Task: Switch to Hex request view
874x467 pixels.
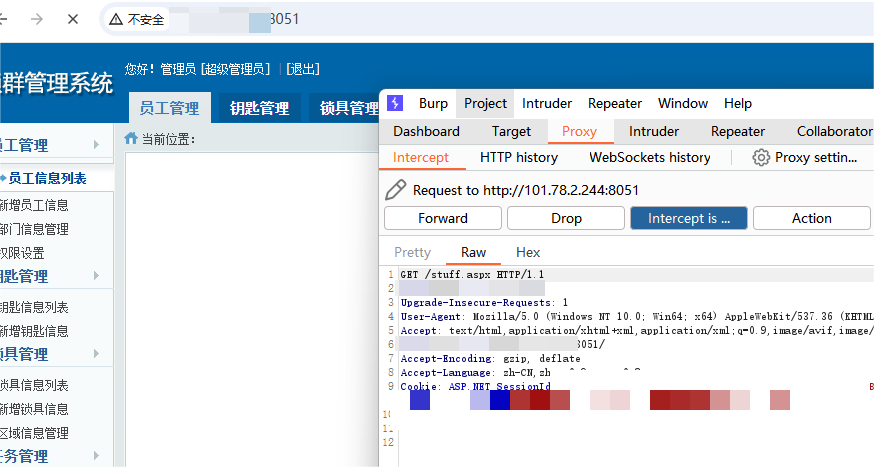Action: click(x=528, y=253)
